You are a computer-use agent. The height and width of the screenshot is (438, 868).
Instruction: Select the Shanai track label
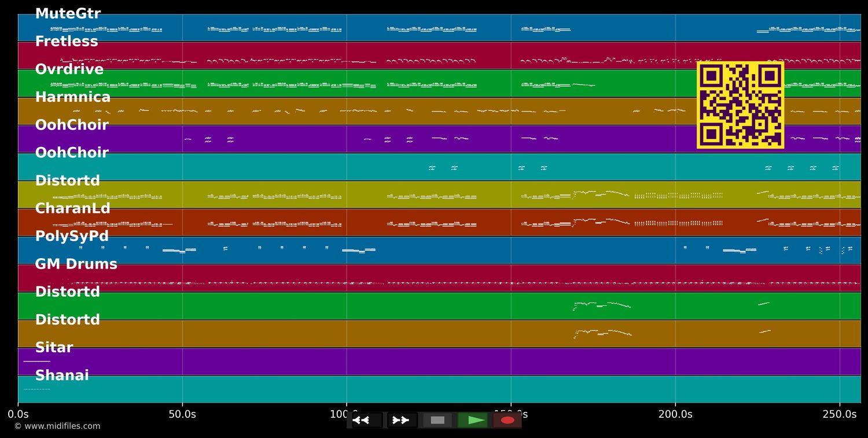(62, 376)
